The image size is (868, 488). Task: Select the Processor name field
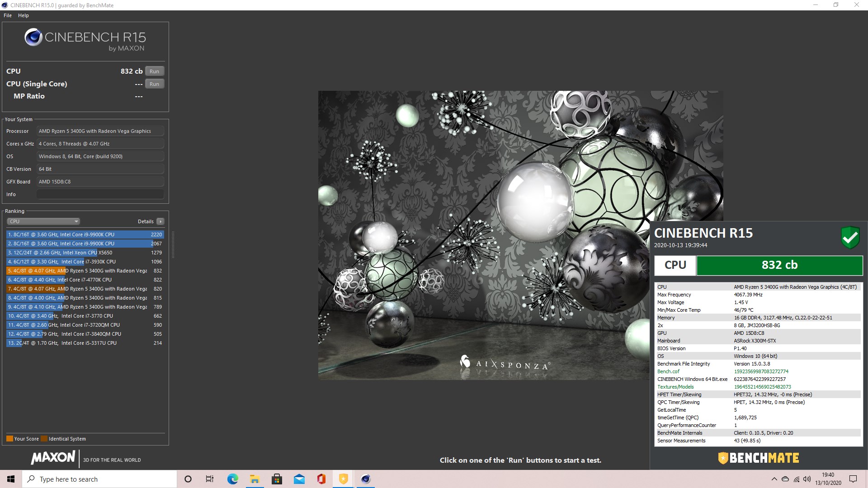click(100, 131)
